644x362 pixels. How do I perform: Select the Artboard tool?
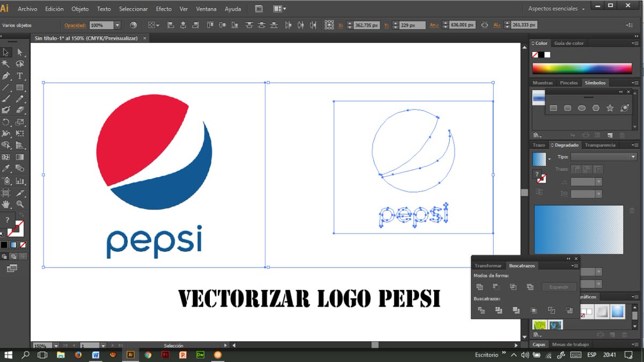6,192
